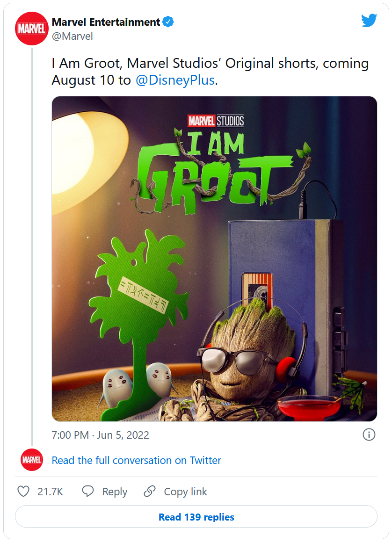Open the @DisneyPlus mention

coord(175,80)
